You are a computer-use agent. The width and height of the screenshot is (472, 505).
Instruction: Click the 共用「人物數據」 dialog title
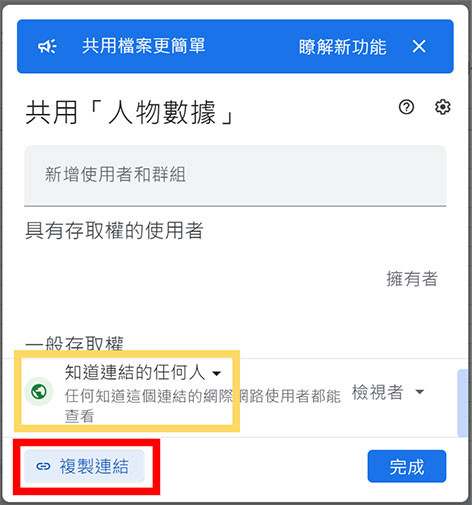click(130, 113)
